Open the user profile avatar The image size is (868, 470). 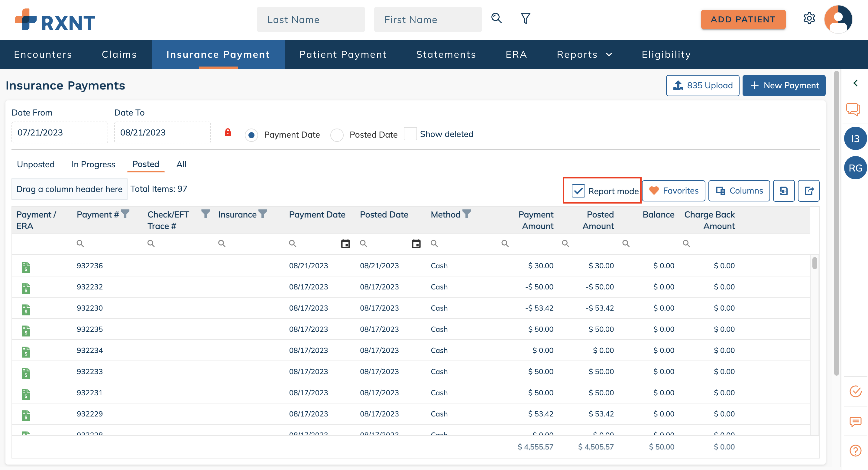[x=838, y=19]
